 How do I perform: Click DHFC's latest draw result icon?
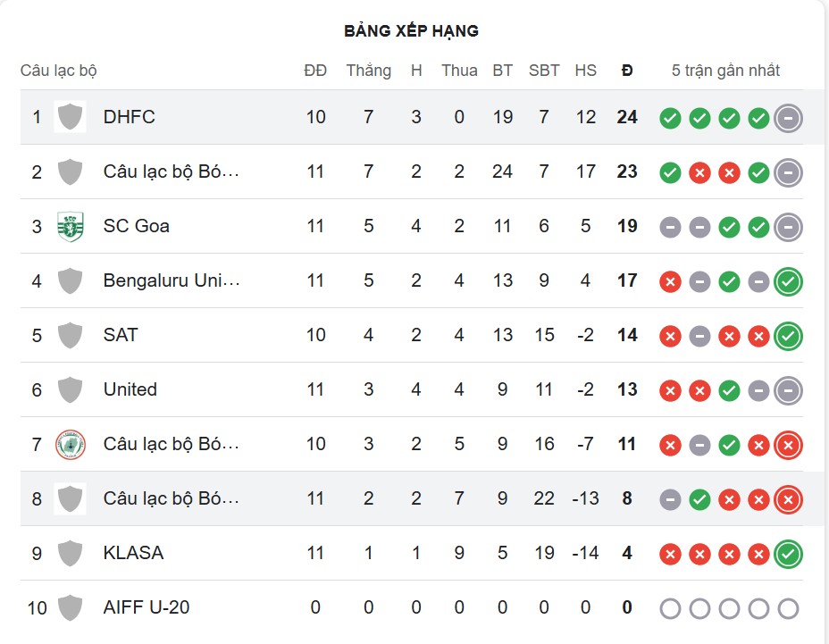tap(788, 117)
